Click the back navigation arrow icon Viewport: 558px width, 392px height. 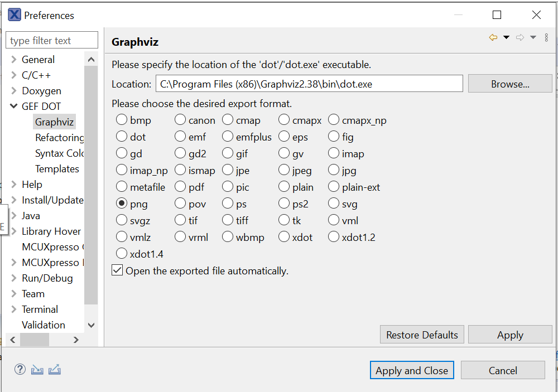[493, 37]
